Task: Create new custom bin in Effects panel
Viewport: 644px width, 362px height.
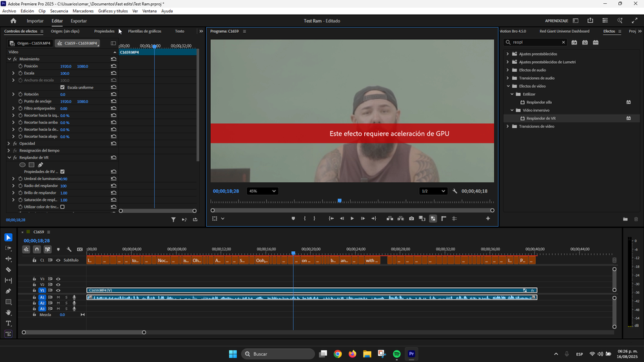Action: pos(625,219)
